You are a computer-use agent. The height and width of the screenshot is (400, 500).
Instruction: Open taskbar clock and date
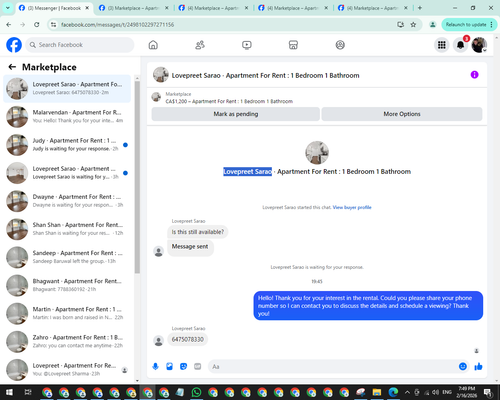[466, 392]
